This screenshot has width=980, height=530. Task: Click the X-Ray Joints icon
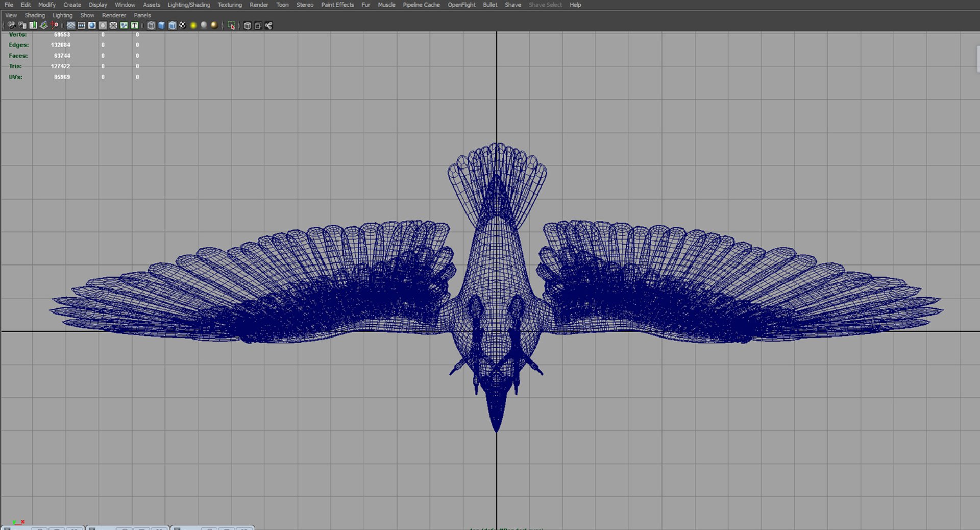(x=269, y=25)
